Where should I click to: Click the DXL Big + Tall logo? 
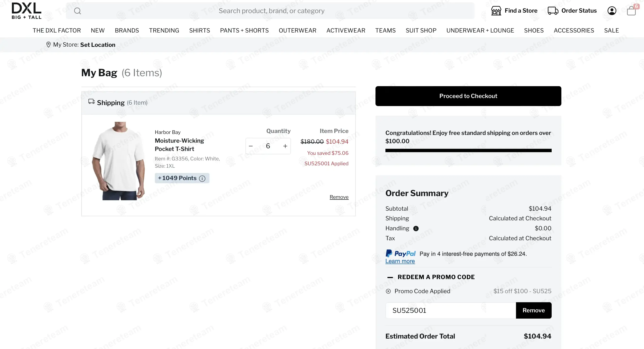pos(26,11)
